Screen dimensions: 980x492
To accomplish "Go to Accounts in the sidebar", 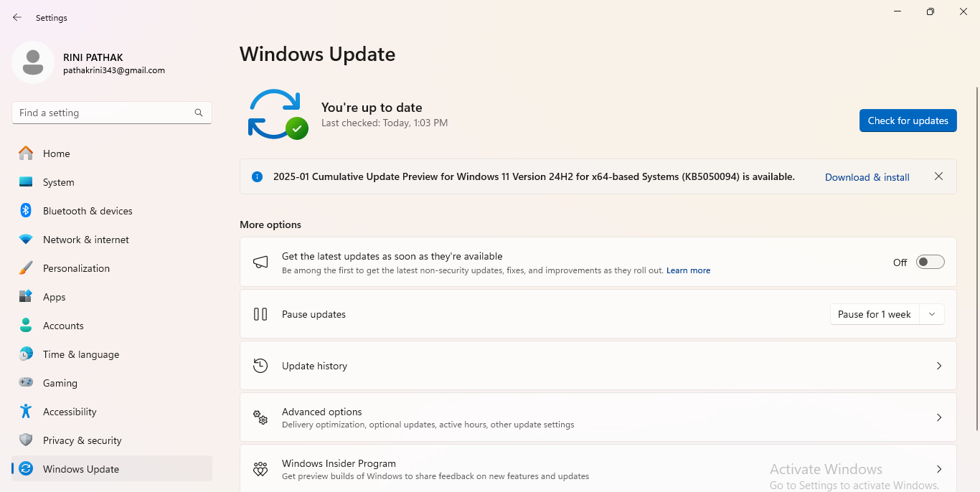I will click(x=63, y=326).
